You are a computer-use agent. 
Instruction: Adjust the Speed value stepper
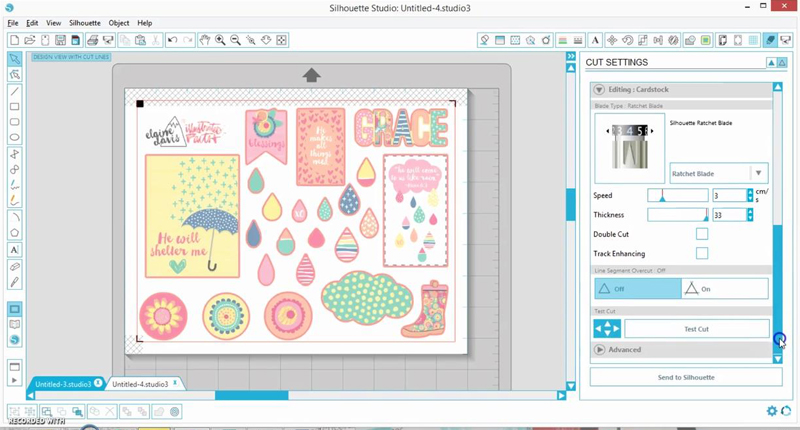click(x=750, y=195)
